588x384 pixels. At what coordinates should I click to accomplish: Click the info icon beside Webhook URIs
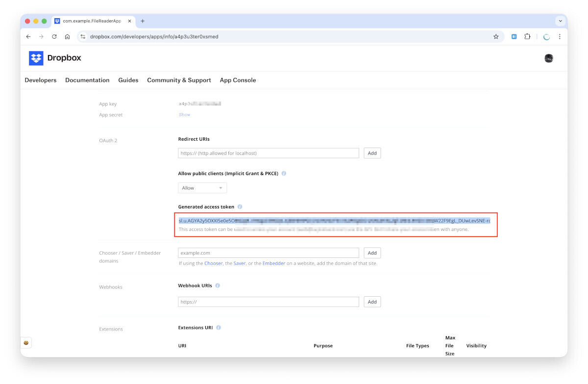(x=218, y=285)
